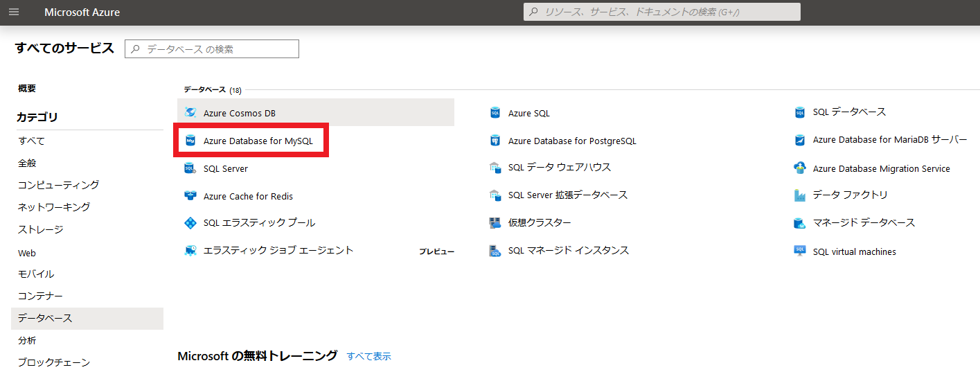Image resolution: width=980 pixels, height=372 pixels.
Task: Click the SQL Server 拡張データベース icon
Action: (x=495, y=195)
